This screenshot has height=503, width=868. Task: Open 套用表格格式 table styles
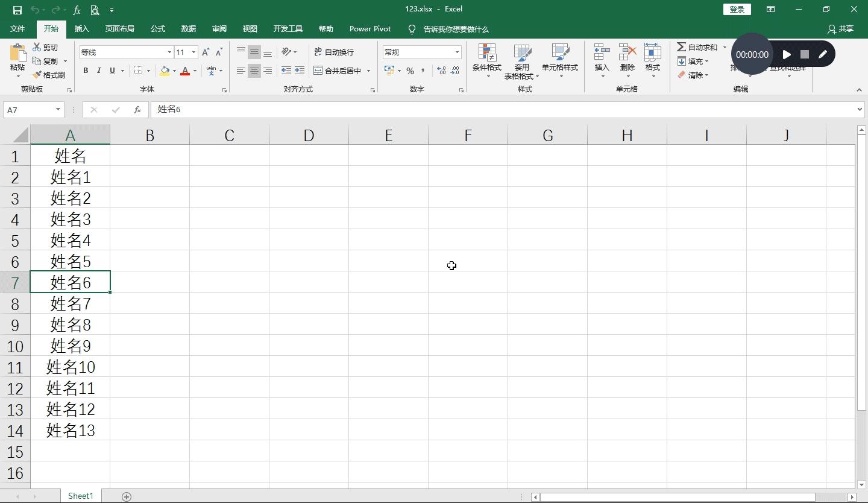coord(521,61)
